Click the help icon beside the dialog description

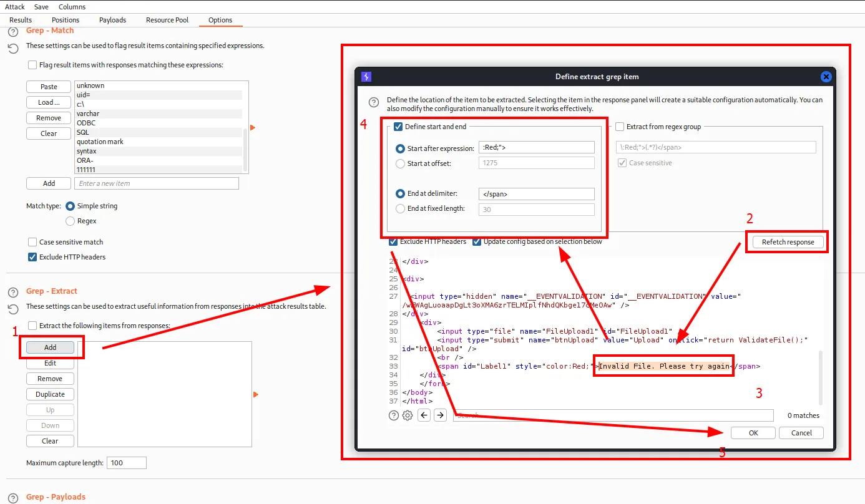click(374, 102)
